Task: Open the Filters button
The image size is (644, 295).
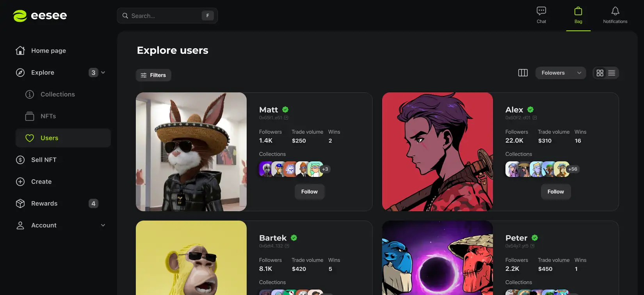Action: click(153, 75)
